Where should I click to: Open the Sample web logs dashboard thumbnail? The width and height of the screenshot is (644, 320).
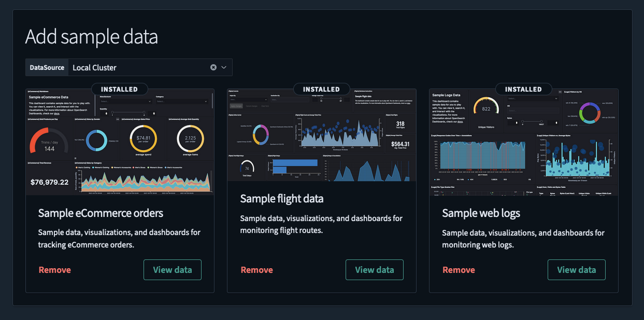(x=524, y=142)
